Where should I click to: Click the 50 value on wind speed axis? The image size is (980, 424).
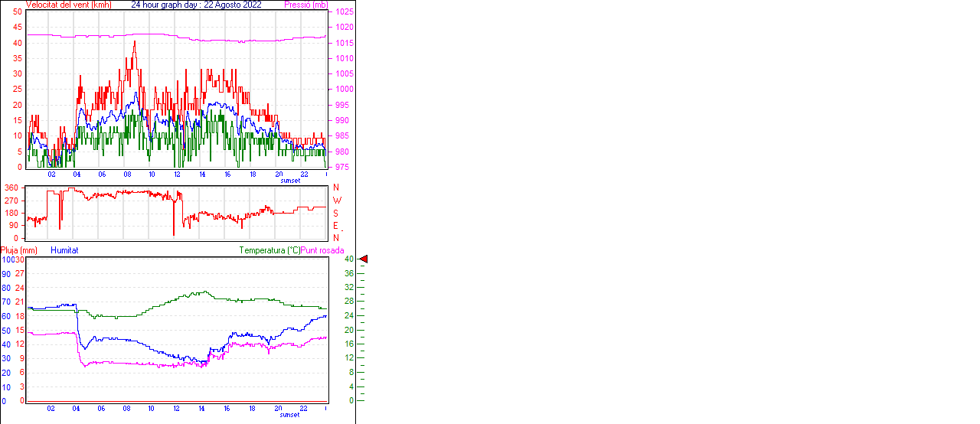pos(18,11)
